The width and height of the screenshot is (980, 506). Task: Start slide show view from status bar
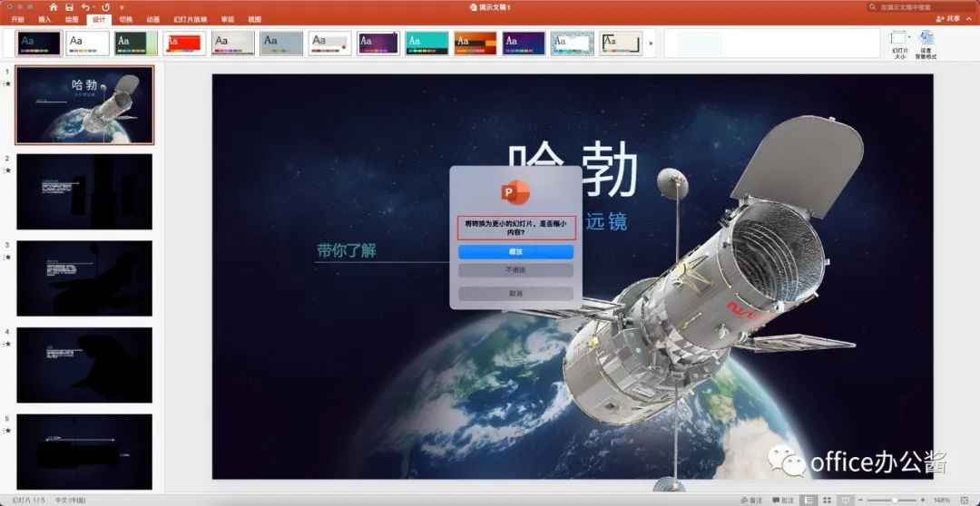(846, 500)
